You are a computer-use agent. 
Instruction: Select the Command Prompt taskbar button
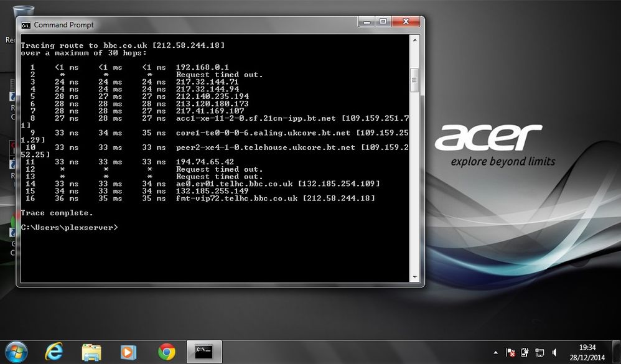point(204,352)
